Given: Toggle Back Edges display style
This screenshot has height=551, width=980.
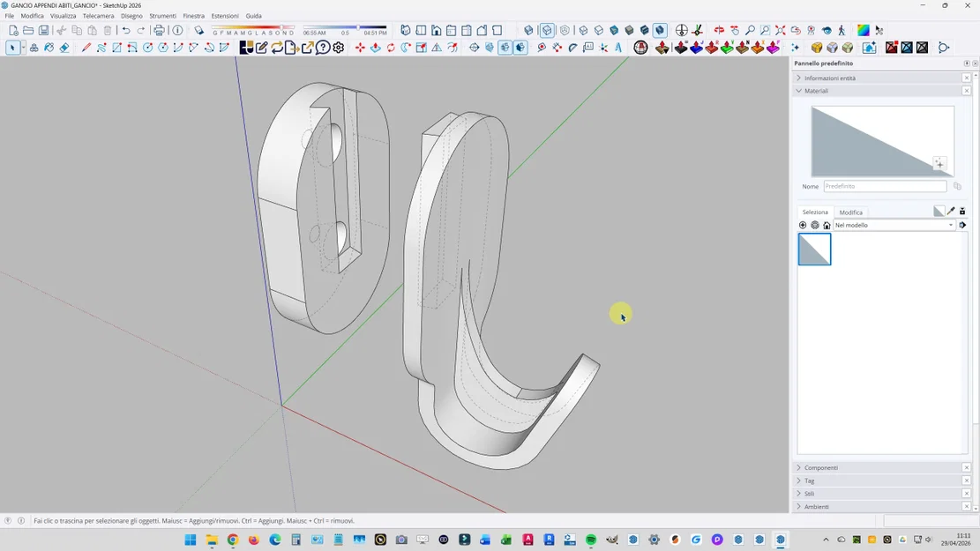Looking at the screenshot, I should point(547,30).
